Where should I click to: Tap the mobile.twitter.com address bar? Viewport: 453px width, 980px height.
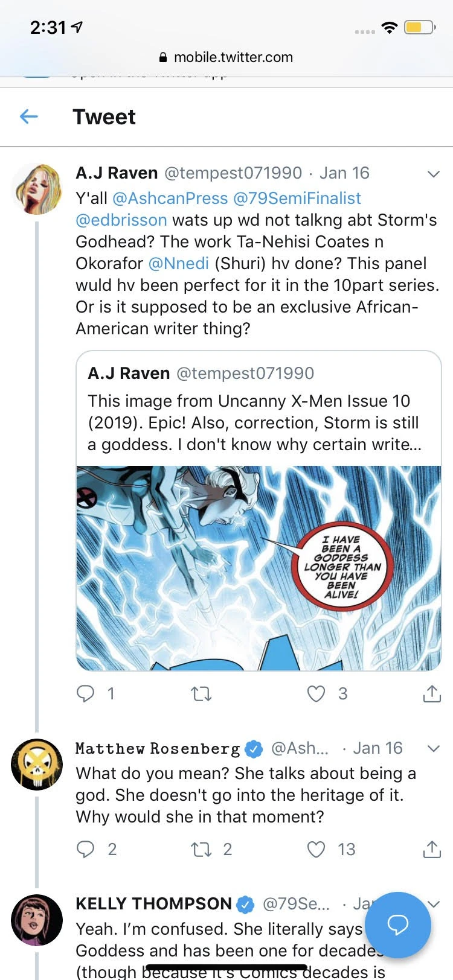[x=226, y=57]
